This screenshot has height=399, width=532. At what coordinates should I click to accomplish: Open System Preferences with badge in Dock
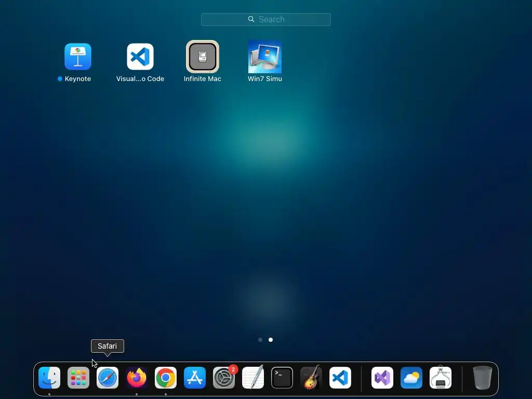tap(224, 378)
